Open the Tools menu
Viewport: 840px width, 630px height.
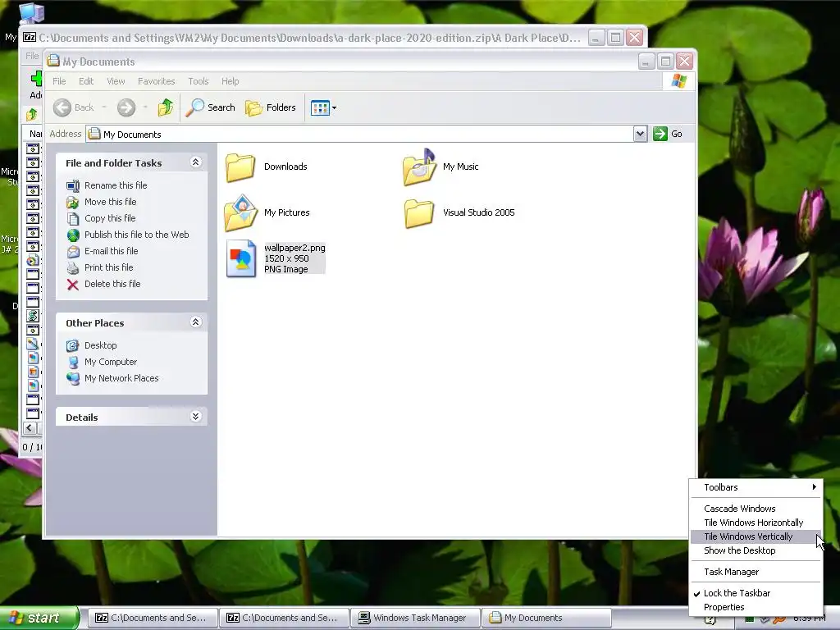click(199, 81)
